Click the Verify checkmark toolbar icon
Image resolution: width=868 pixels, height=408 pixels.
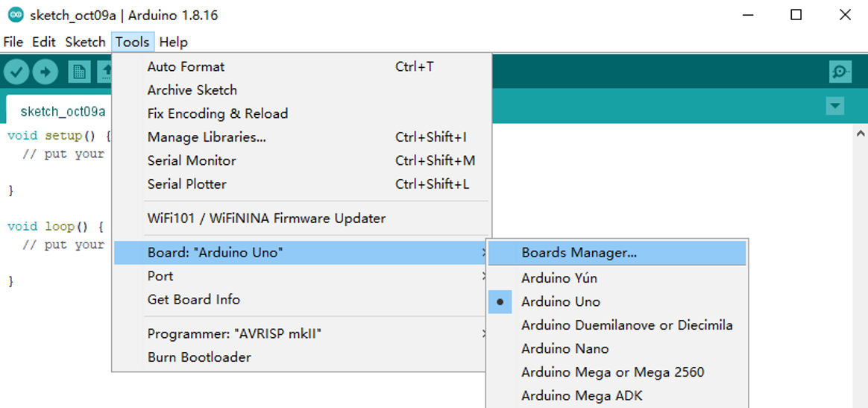pos(16,72)
